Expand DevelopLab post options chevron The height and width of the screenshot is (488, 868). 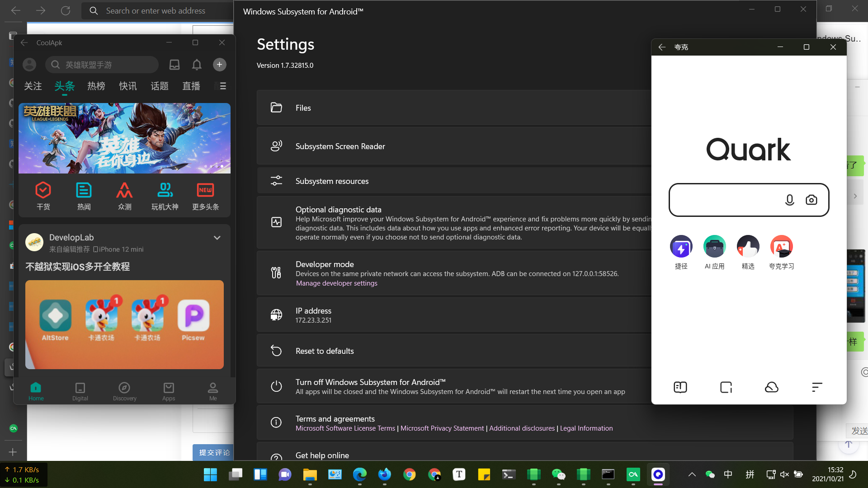[x=217, y=238]
